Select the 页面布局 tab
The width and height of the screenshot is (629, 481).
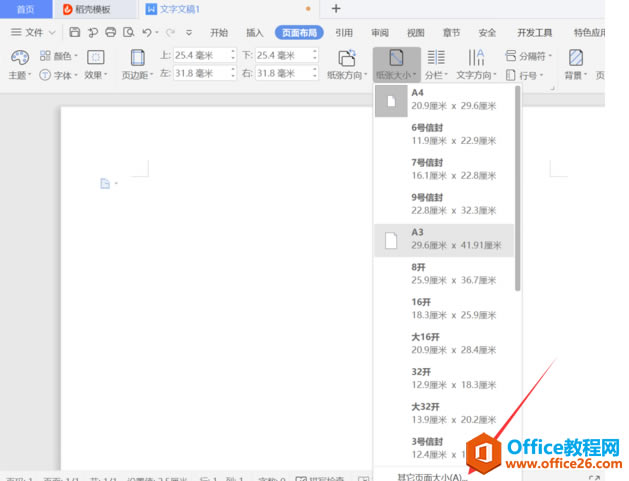299,33
